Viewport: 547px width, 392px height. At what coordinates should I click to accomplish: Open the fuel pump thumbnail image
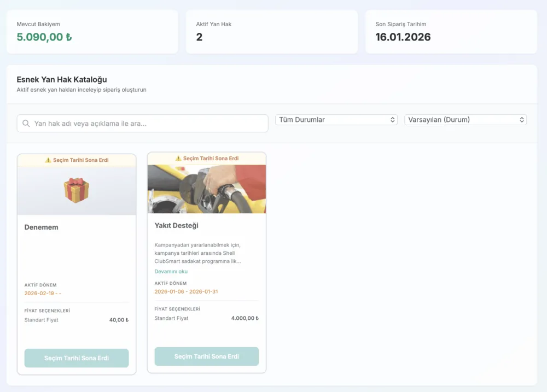(207, 189)
